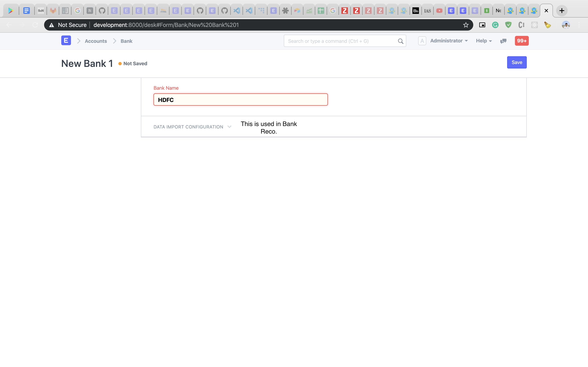The width and height of the screenshot is (588, 367).
Task: Open the Chrome profile avatar
Action: coord(566,25)
